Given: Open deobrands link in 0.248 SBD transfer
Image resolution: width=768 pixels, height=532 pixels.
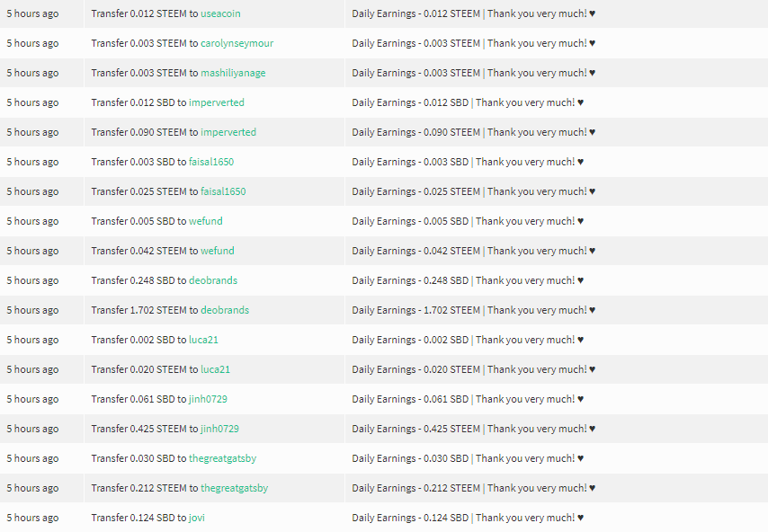Looking at the screenshot, I should click(x=213, y=280).
